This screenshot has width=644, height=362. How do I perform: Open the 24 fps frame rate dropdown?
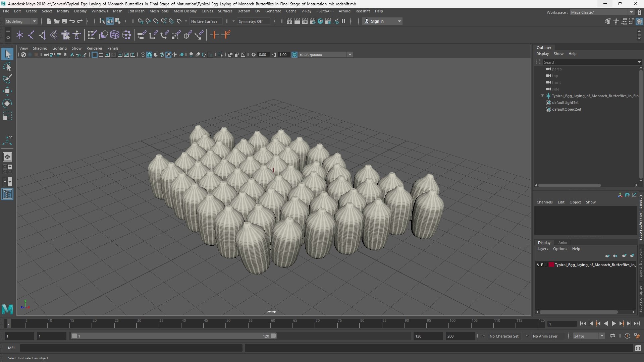tap(589, 336)
